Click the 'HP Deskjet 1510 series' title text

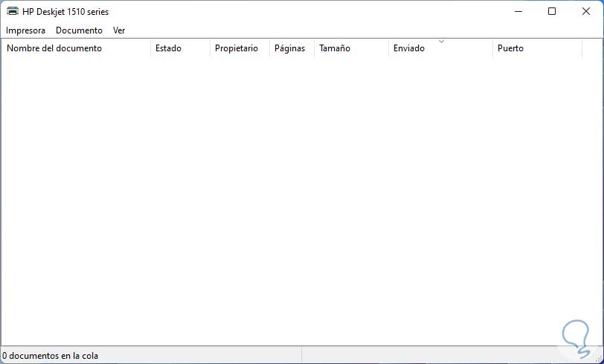pyautogui.click(x=65, y=12)
